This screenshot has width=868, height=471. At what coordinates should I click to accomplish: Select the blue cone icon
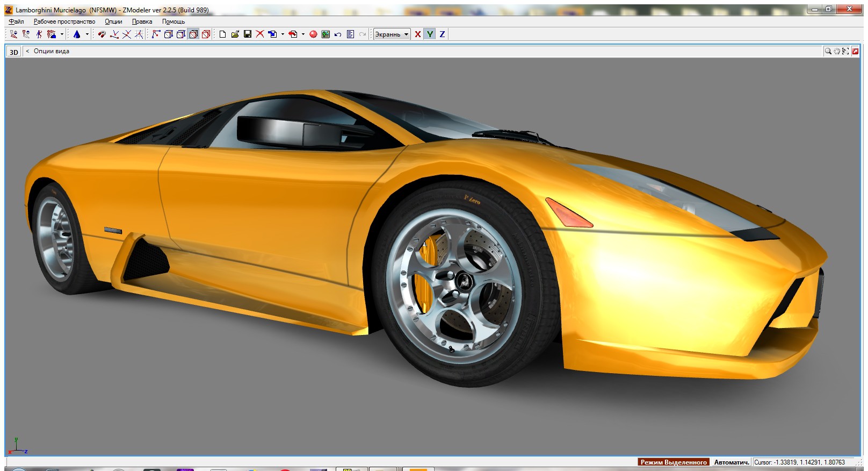77,34
